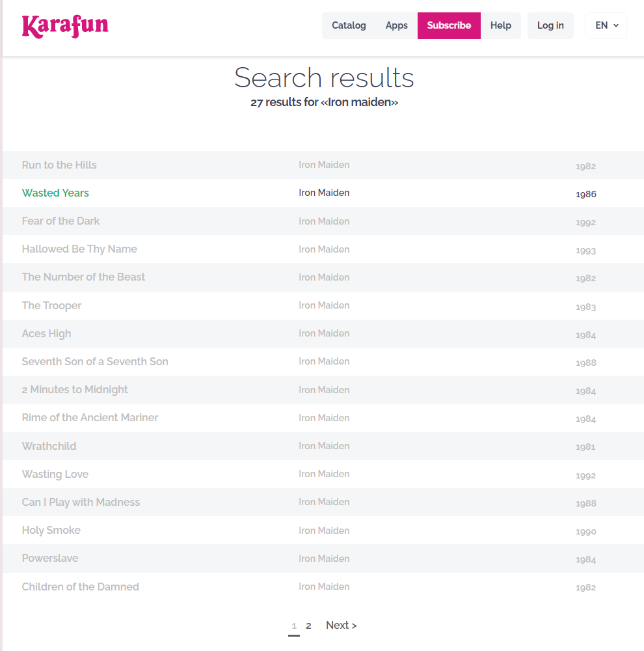
Task: Click year 1983 in The Trooper row
Action: pyautogui.click(x=586, y=307)
